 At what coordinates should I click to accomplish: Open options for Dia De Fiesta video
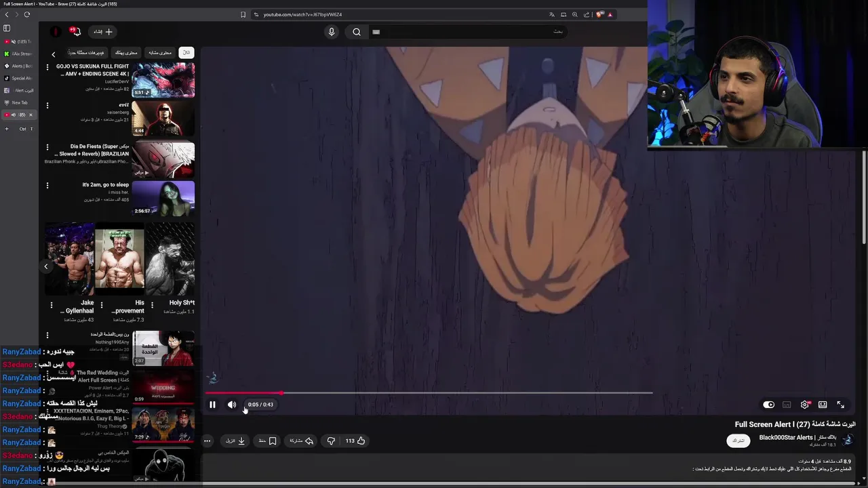click(47, 146)
